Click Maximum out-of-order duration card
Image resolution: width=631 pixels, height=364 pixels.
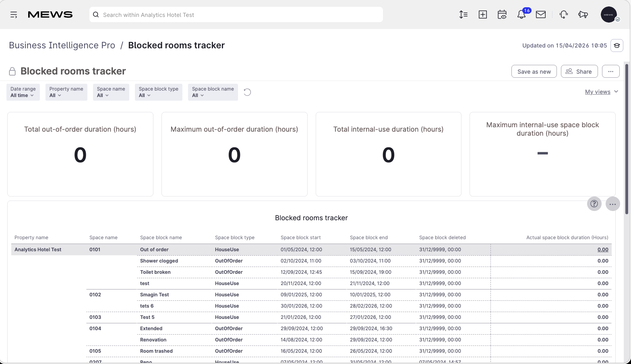(x=234, y=154)
